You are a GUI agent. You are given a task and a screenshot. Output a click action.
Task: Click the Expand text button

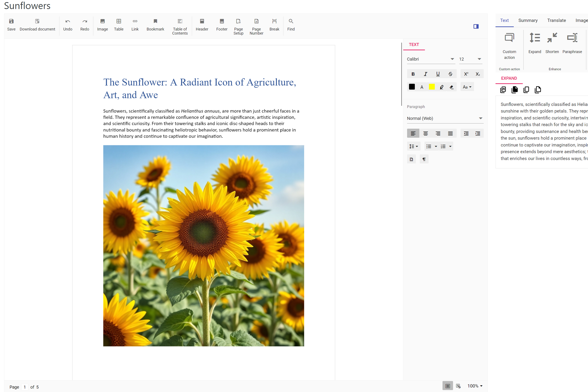535,43
